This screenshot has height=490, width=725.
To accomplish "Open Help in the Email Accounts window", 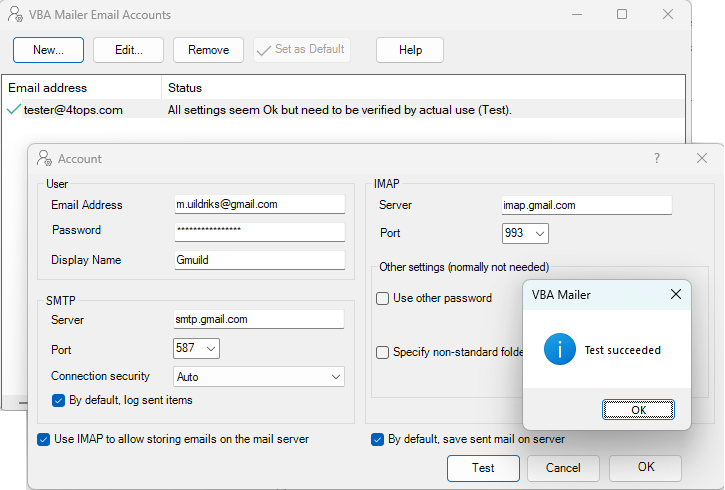I will [x=410, y=50].
